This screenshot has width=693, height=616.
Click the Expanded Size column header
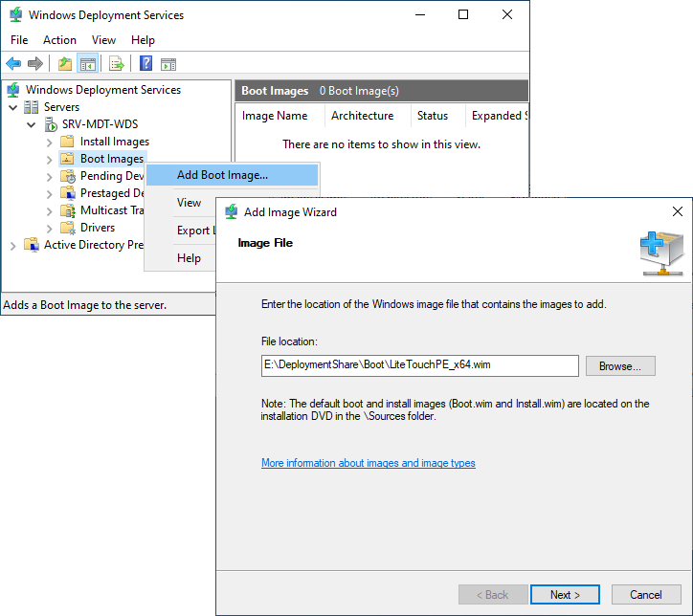(x=497, y=116)
